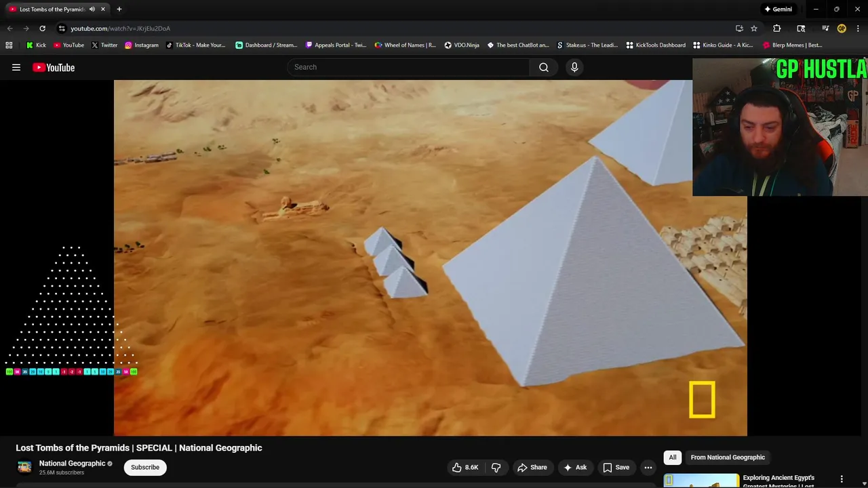Open the TikTok - Make Your bookmark
This screenshot has height=488, width=868.
click(x=195, y=45)
